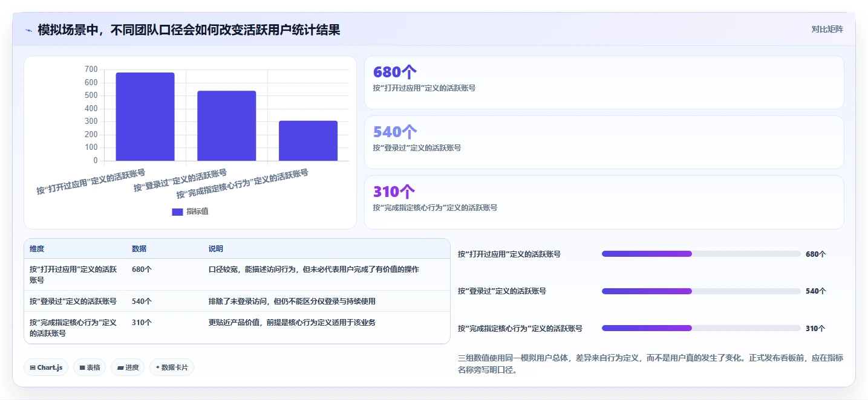The width and height of the screenshot is (868, 400).
Task: Click the 数据 table column header
Action: click(x=139, y=249)
